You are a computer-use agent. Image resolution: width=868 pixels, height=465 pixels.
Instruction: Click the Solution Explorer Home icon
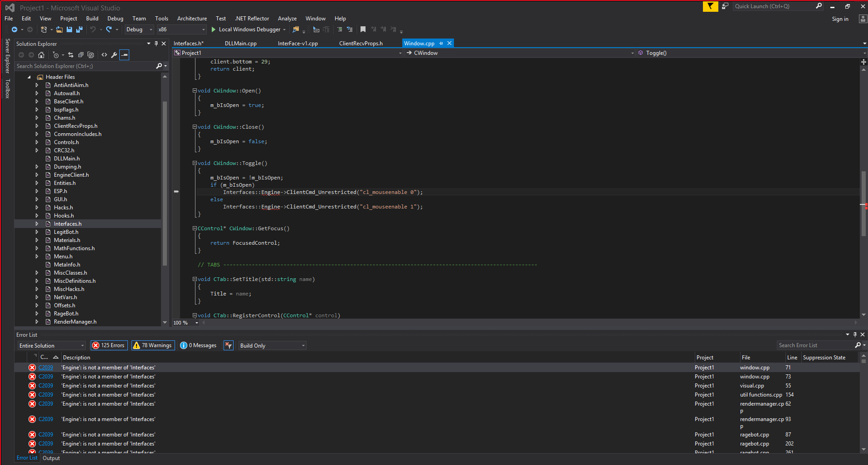[x=41, y=55]
